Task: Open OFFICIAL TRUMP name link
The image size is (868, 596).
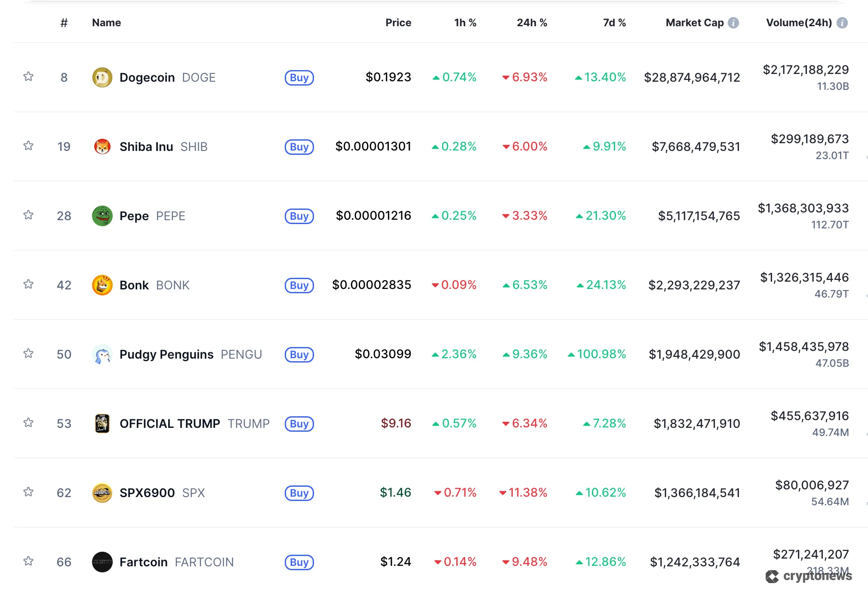Action: (194, 424)
